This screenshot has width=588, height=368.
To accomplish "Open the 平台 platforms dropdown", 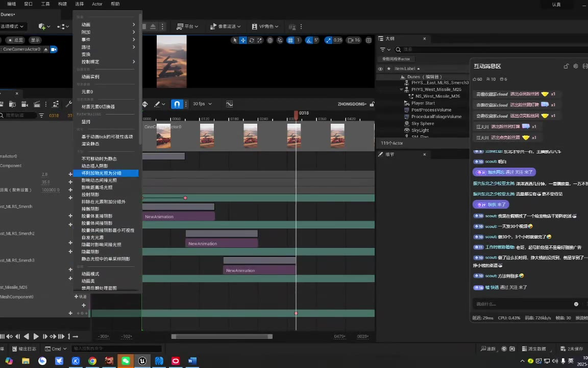I will coord(187,27).
